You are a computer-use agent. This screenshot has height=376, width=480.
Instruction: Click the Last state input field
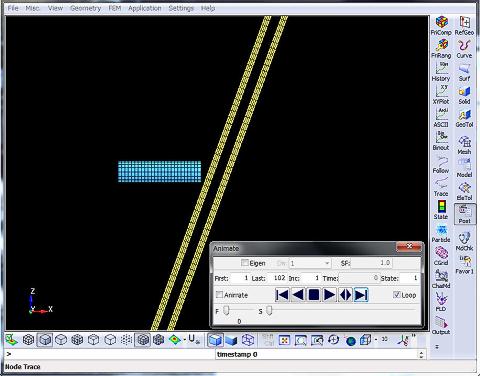pyautogui.click(x=276, y=278)
